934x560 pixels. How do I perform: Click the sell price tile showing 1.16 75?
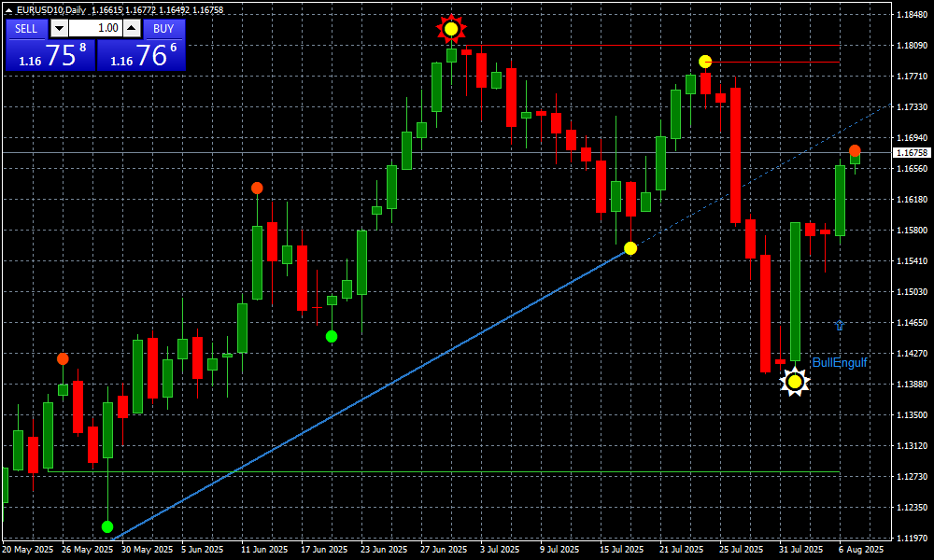point(49,55)
